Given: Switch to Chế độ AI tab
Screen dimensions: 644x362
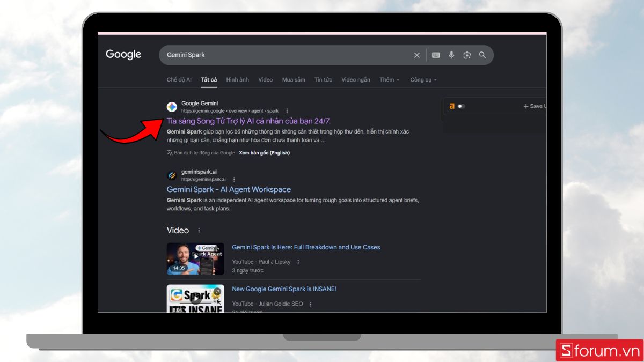Looking at the screenshot, I should (x=179, y=80).
